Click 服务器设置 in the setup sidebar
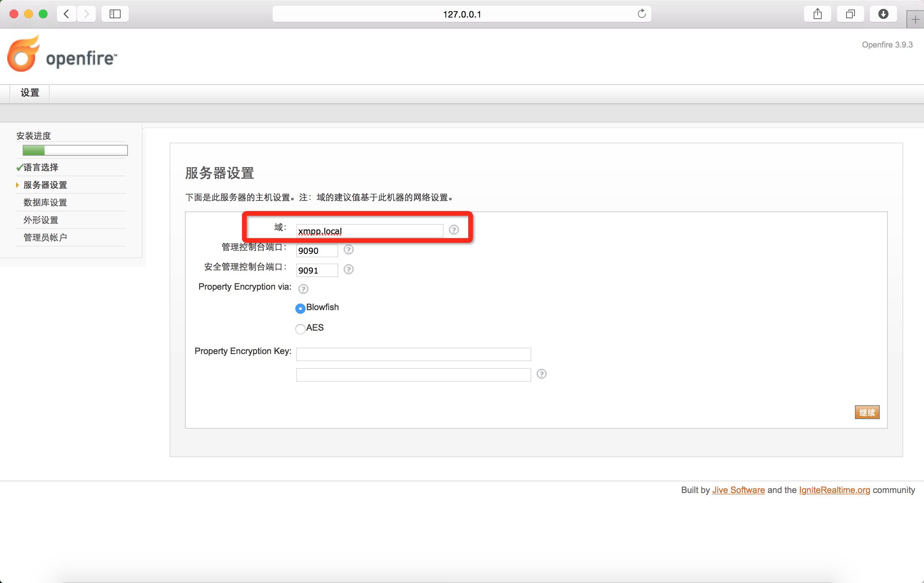 click(x=45, y=185)
